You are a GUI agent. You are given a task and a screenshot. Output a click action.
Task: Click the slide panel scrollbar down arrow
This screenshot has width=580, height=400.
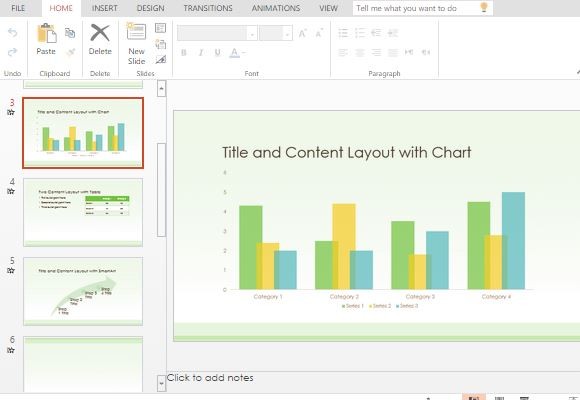[161, 383]
